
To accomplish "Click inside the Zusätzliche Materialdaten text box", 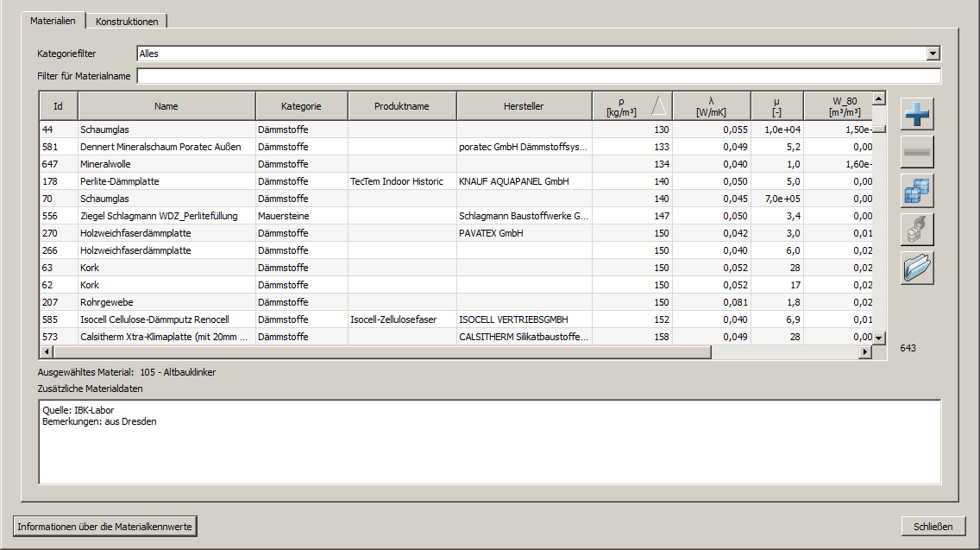I will click(490, 442).
